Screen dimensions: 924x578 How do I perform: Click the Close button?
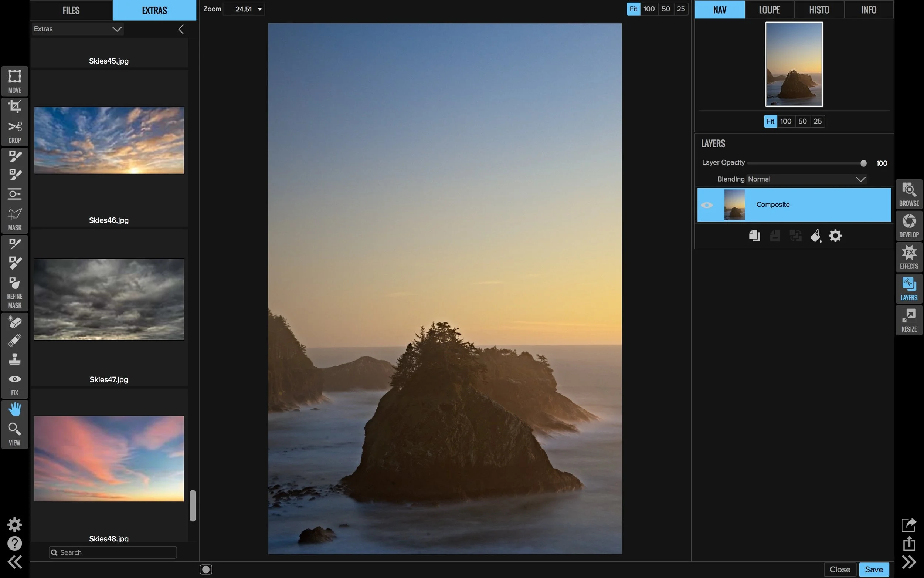pyautogui.click(x=840, y=569)
